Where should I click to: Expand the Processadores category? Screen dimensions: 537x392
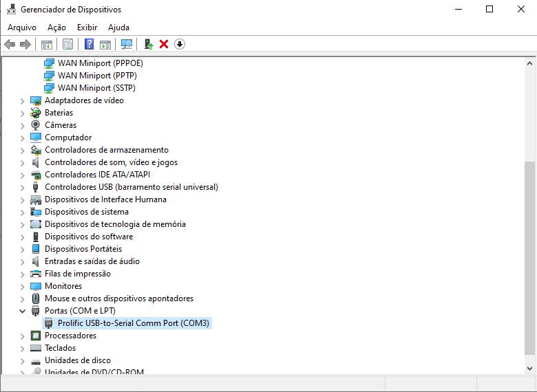[x=23, y=336]
